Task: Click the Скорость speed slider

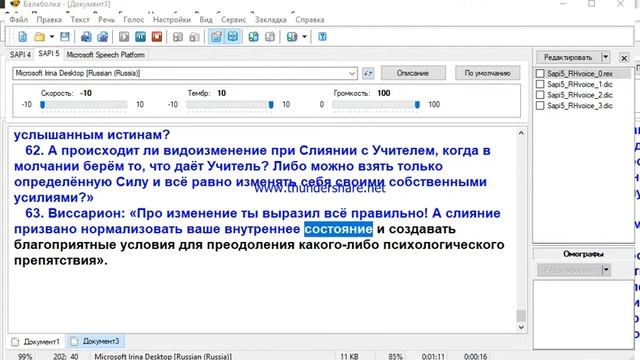Action: point(84,105)
